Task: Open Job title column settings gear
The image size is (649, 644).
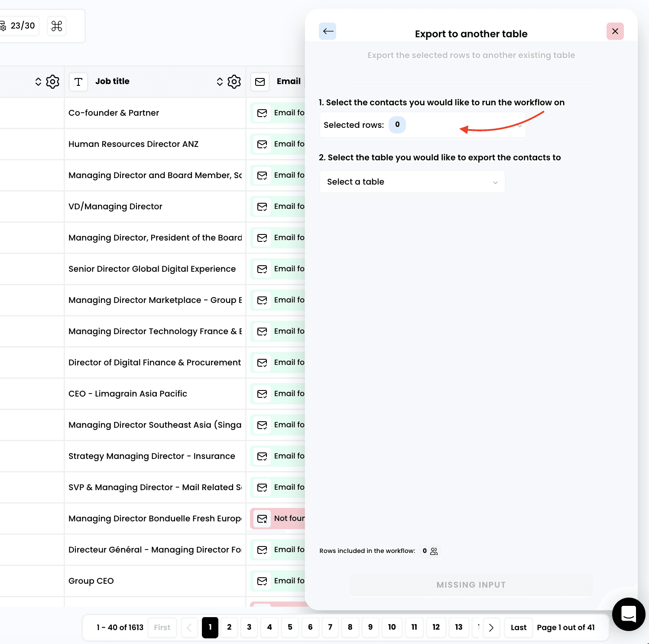Action: click(234, 81)
